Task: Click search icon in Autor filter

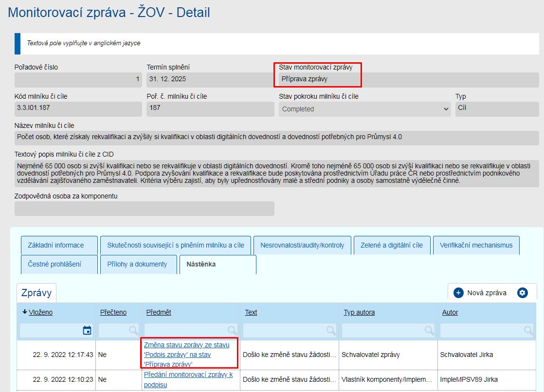Action: pos(528,331)
